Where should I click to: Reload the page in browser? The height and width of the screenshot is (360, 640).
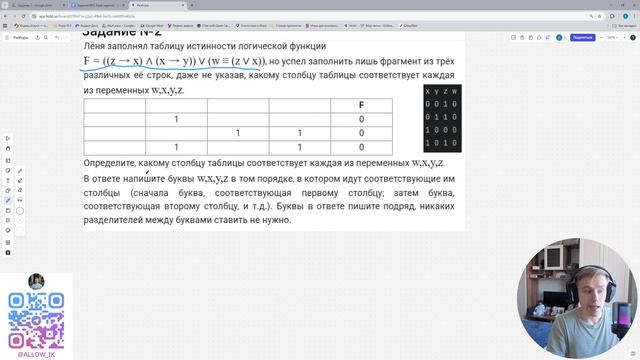click(23, 16)
